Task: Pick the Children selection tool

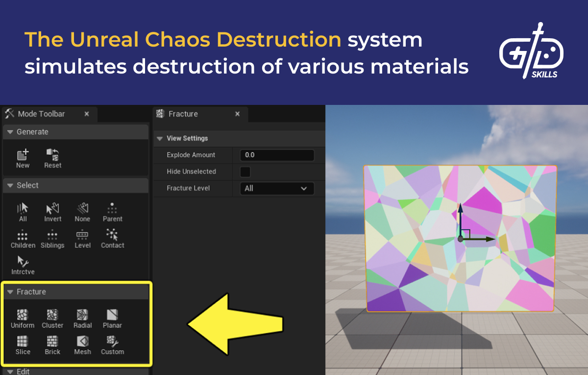Action: (x=23, y=239)
